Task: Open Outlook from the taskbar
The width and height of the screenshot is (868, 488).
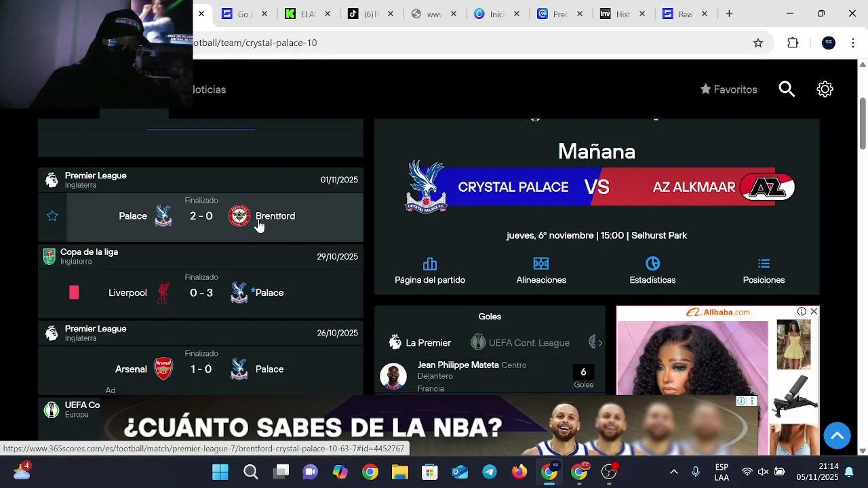Action: tap(460, 472)
